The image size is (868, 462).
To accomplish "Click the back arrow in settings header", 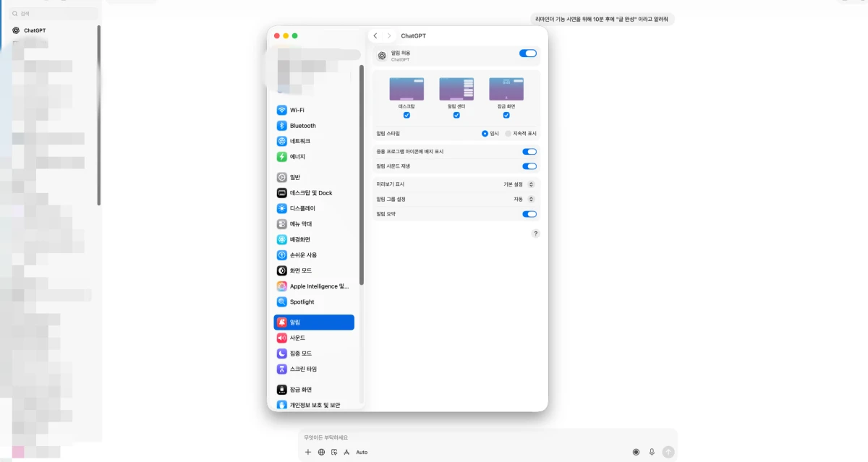I will [375, 35].
